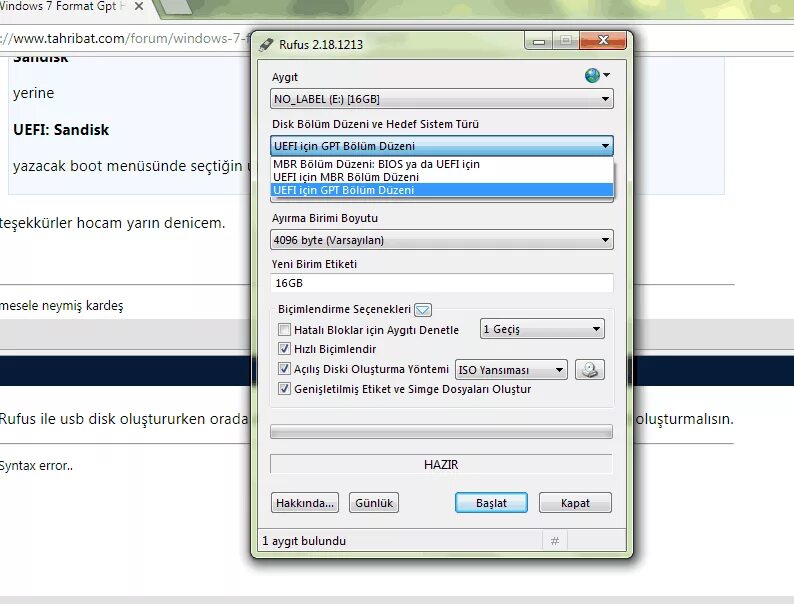Select the Windows 7 Format Gpt browser tab

63,7
